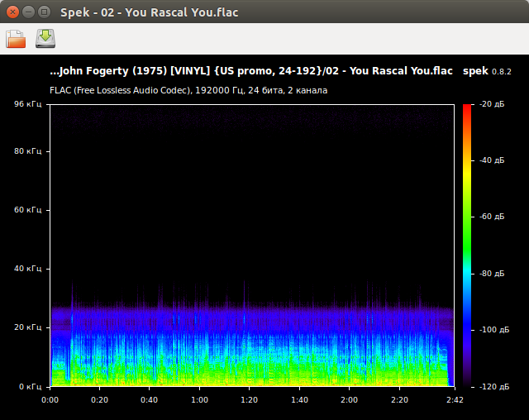Click the 96 кГц frequency label
The image size is (529, 420).
click(x=27, y=104)
